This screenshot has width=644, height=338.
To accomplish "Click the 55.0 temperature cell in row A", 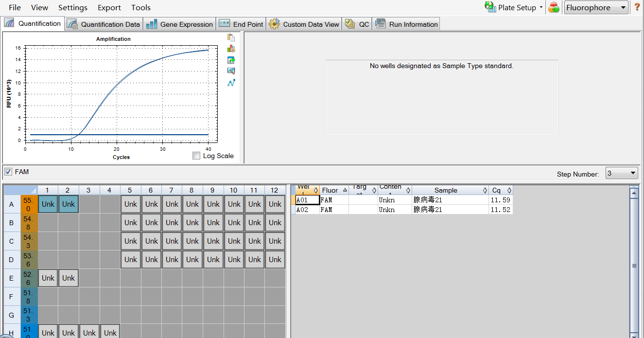I will point(29,204).
